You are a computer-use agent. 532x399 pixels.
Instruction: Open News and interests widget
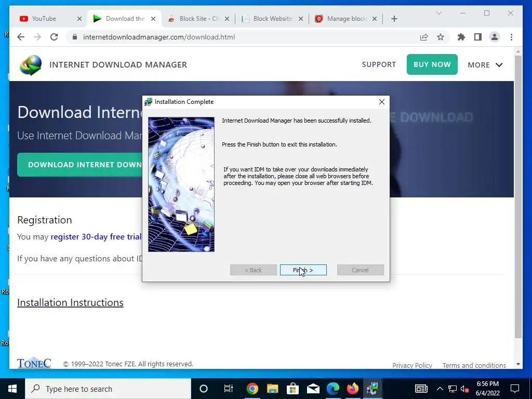tap(421, 389)
